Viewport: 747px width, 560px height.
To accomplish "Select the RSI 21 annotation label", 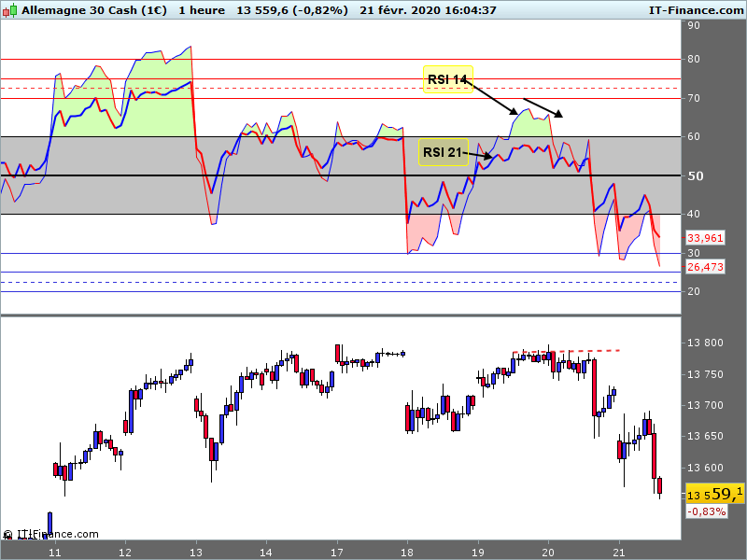I will (443, 153).
